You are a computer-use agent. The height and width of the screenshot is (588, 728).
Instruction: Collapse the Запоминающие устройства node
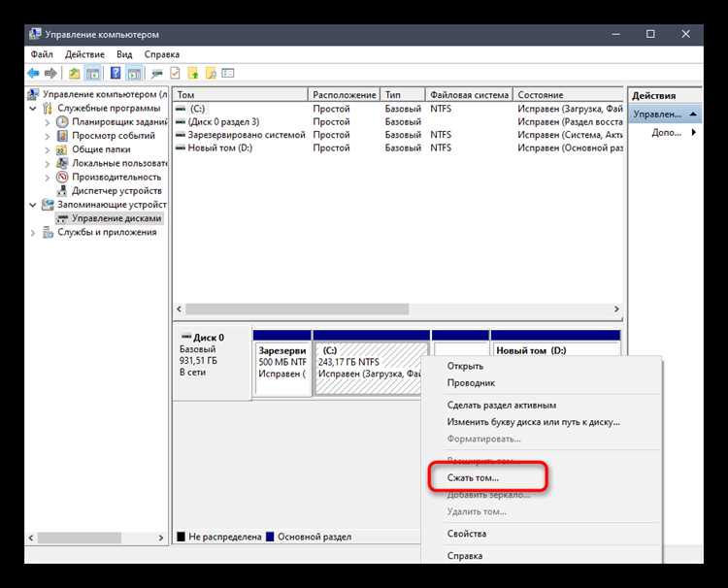(x=33, y=205)
